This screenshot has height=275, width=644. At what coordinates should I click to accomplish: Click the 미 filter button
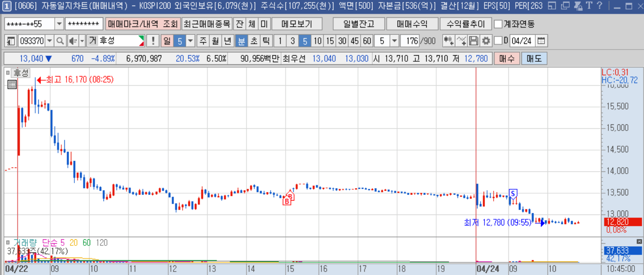coord(264,24)
